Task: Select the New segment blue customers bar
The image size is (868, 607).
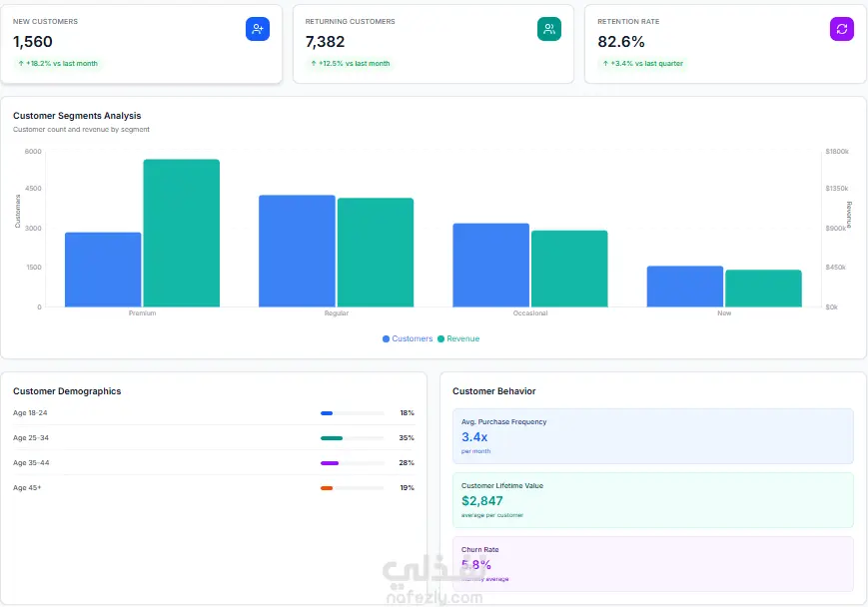Action: 685,287
